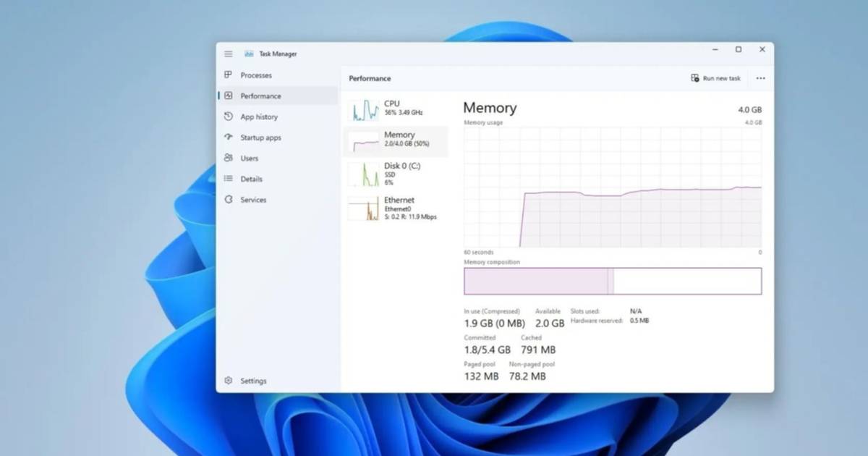Screen dimensions: 868x456
Task: Select the Memory panel in the list
Action: [394, 140]
